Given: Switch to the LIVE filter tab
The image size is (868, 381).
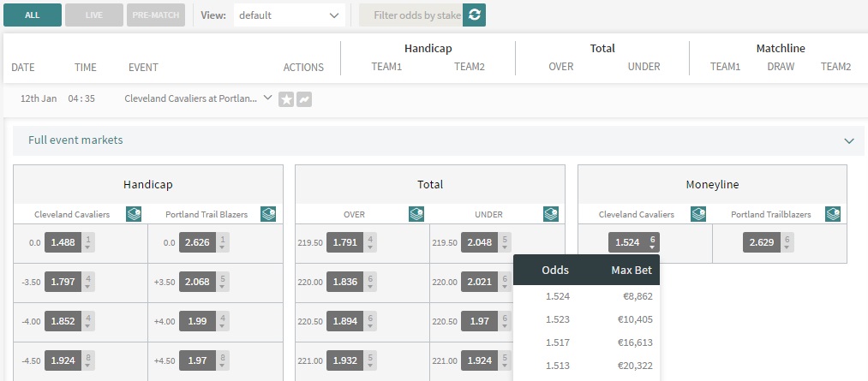Looking at the screenshot, I should tap(94, 15).
